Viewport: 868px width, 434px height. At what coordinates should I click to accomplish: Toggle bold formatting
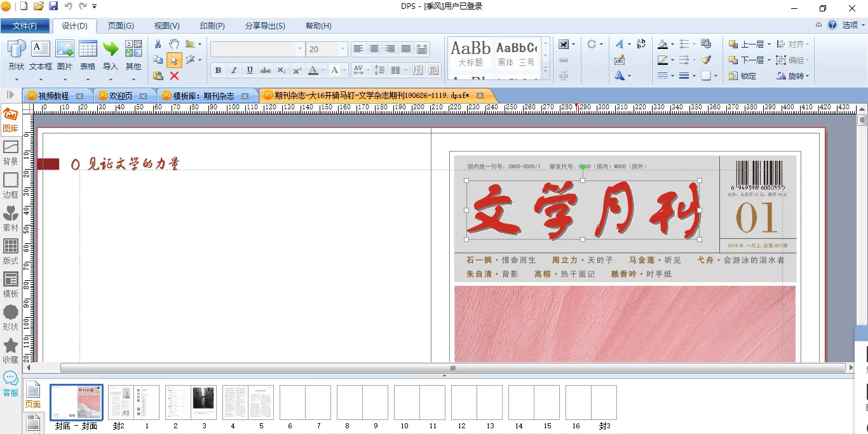point(219,70)
